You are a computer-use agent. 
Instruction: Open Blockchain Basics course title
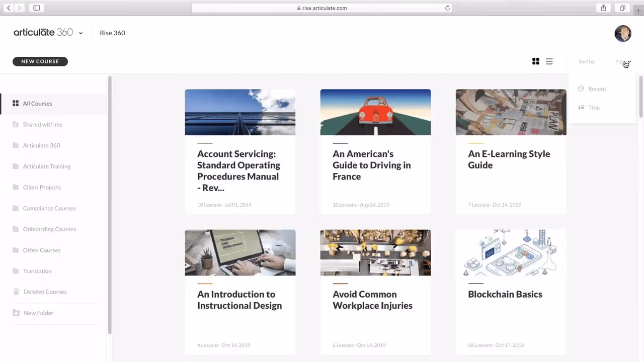click(505, 294)
